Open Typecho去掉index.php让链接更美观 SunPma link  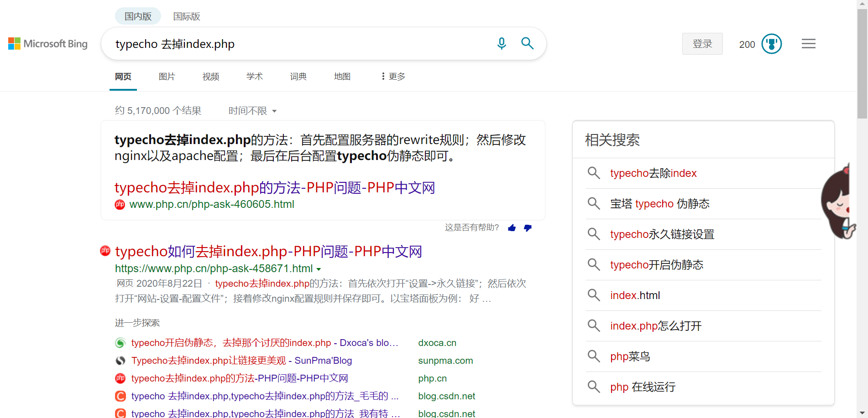click(242, 361)
